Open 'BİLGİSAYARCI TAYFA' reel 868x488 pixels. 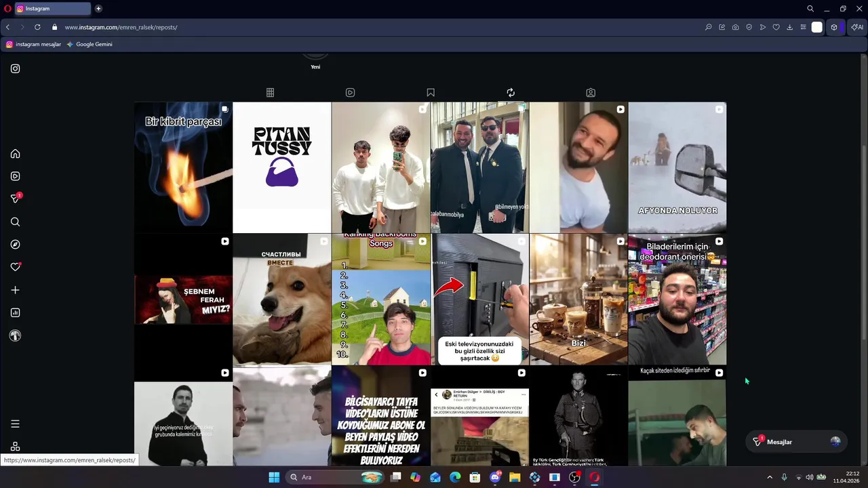pos(381,416)
